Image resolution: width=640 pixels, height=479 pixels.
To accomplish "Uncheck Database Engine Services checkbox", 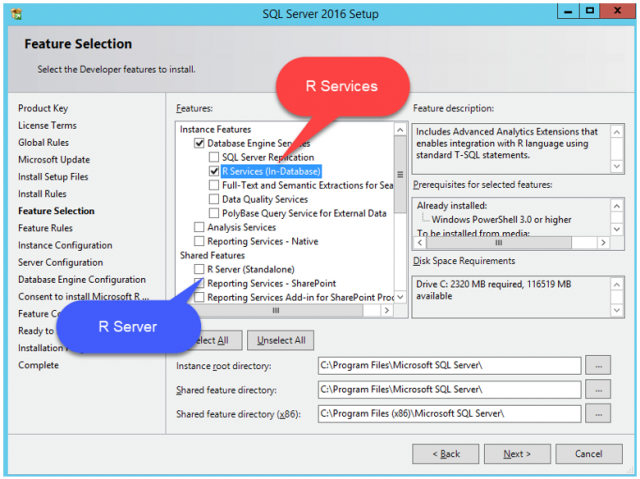I will click(199, 143).
